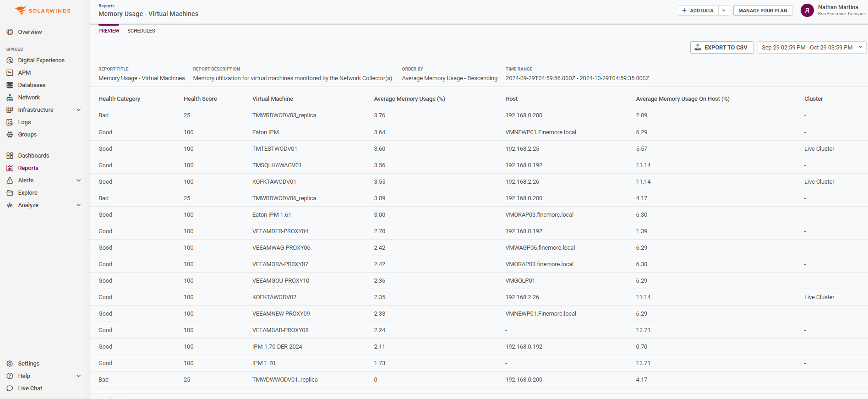This screenshot has height=399, width=868.
Task: Click the Cluster column header
Action: [x=813, y=99]
